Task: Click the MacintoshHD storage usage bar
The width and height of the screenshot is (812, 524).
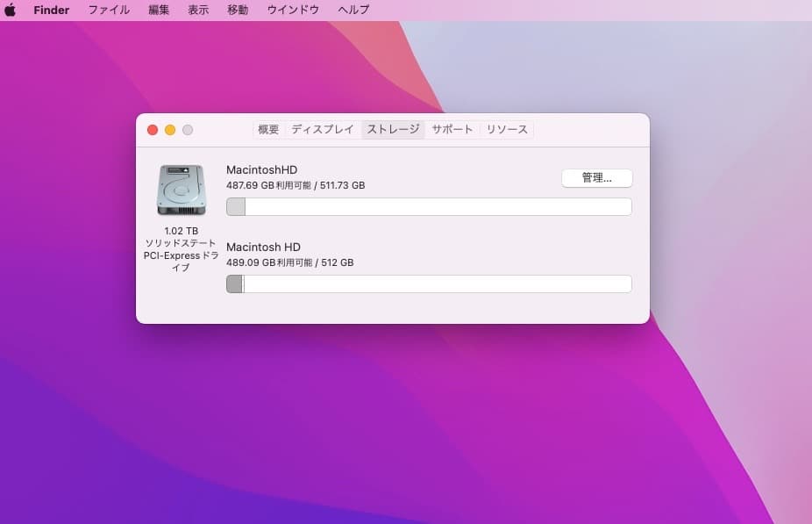Action: click(428, 206)
